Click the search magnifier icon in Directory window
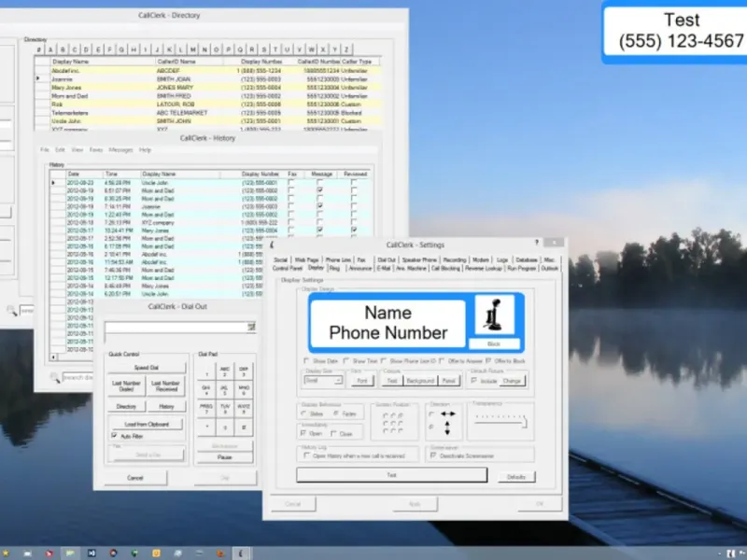This screenshot has width=747, height=560. tap(11, 310)
